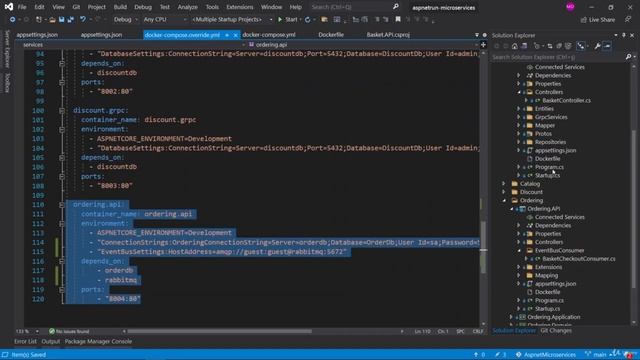Open the Build menu
Viewport: 640px width, 360px height.
120,7
